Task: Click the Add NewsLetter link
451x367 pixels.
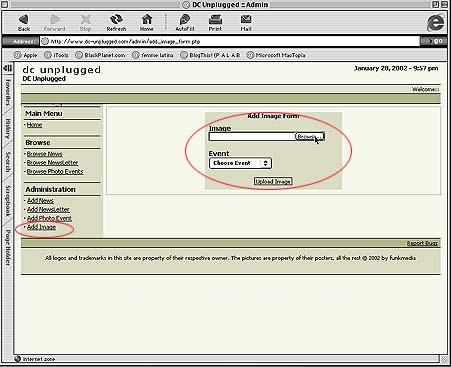Action: click(48, 209)
